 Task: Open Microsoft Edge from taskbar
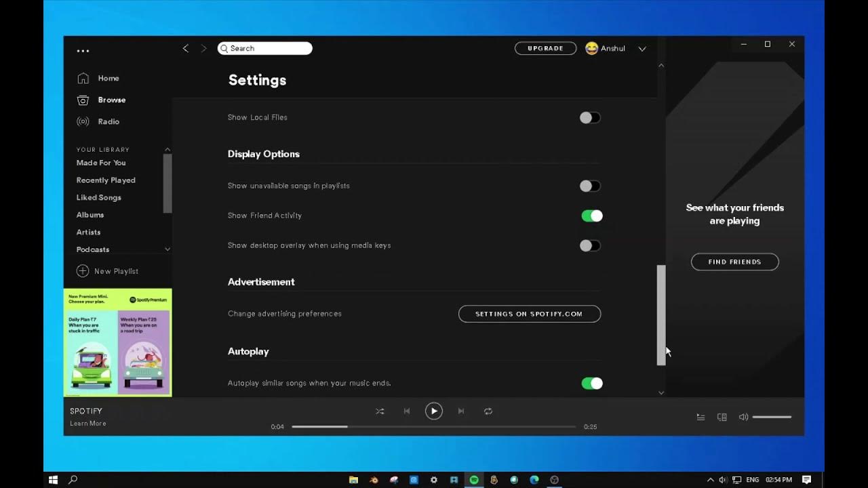coord(534,480)
